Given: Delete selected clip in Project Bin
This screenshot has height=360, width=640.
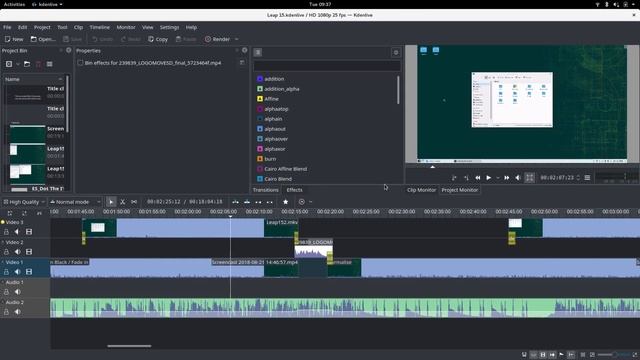Looking at the screenshot, I should [x=38, y=64].
